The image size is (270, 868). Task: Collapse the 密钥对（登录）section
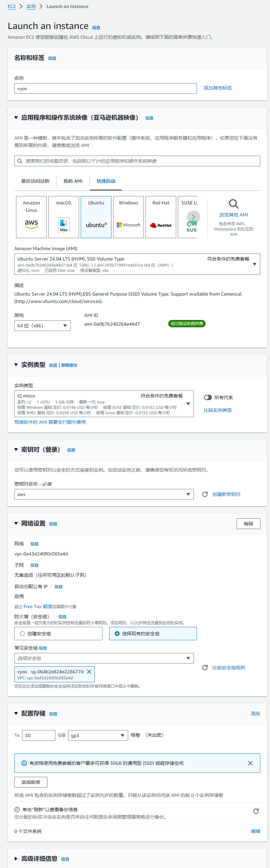16,450
